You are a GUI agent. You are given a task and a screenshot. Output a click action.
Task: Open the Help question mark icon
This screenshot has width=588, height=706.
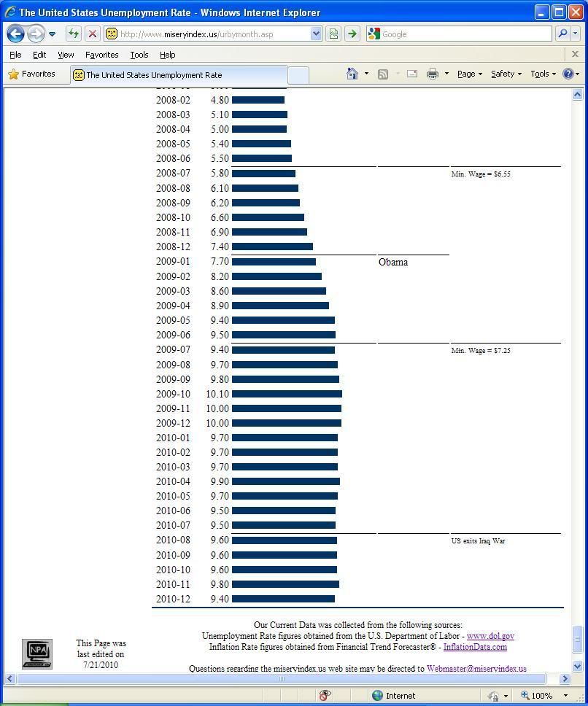568,74
